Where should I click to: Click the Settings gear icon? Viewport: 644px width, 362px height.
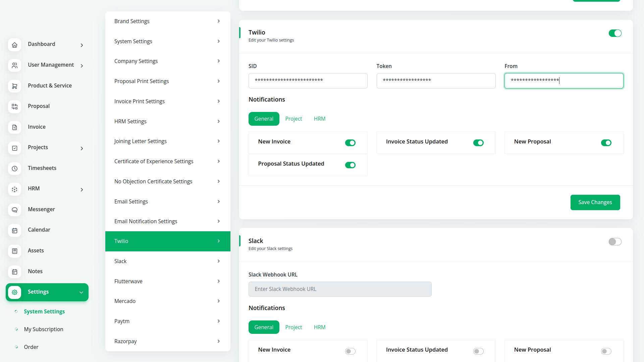pos(14,292)
